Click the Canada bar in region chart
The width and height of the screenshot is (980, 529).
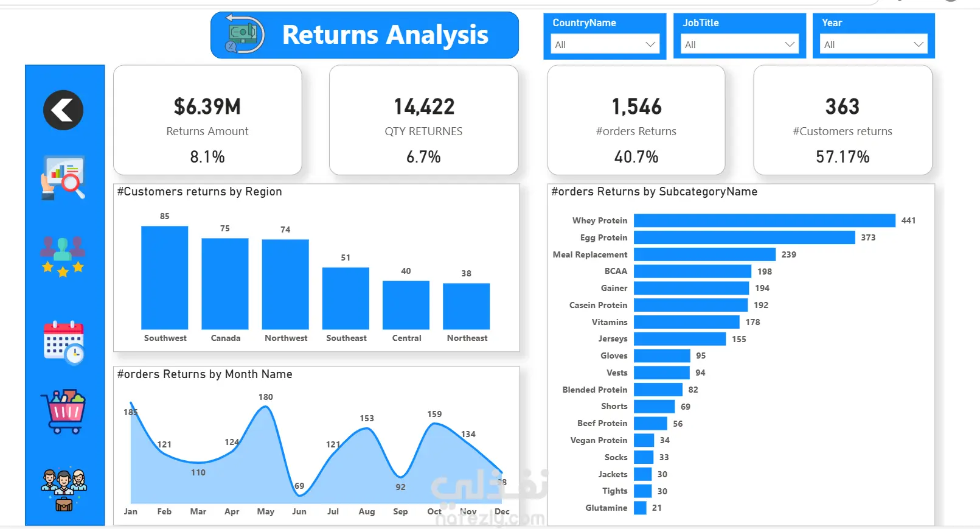pyautogui.click(x=225, y=284)
